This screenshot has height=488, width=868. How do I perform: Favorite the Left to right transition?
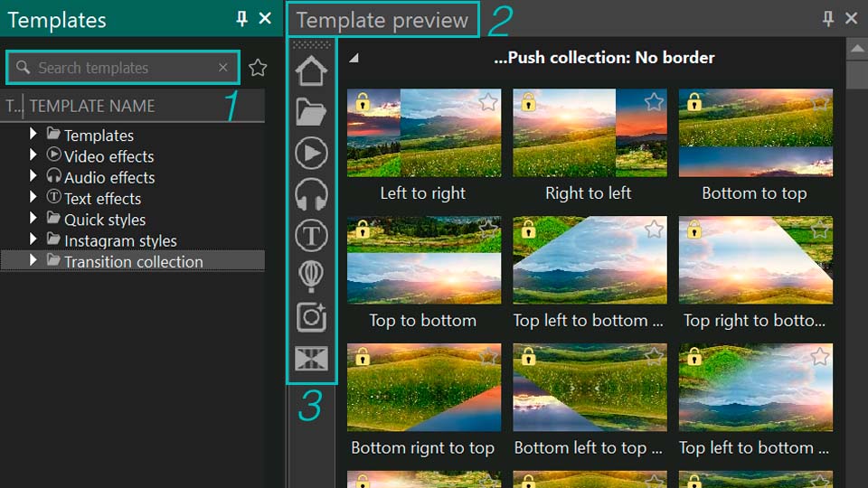coord(487,102)
